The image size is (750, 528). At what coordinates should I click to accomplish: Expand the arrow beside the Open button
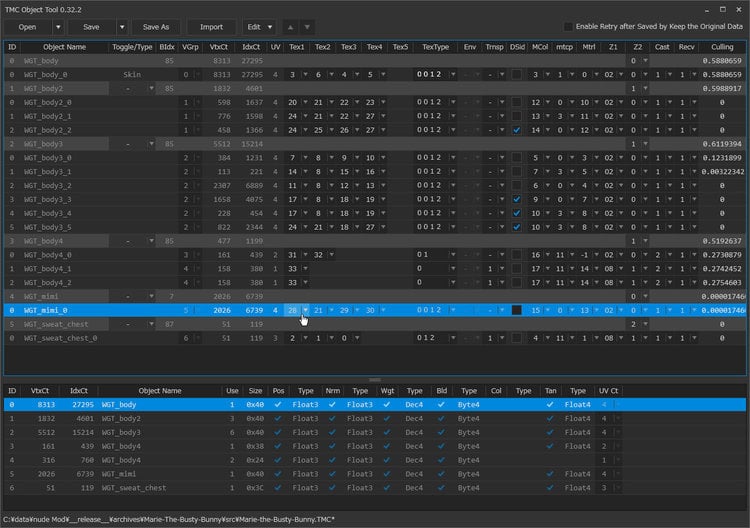58,27
